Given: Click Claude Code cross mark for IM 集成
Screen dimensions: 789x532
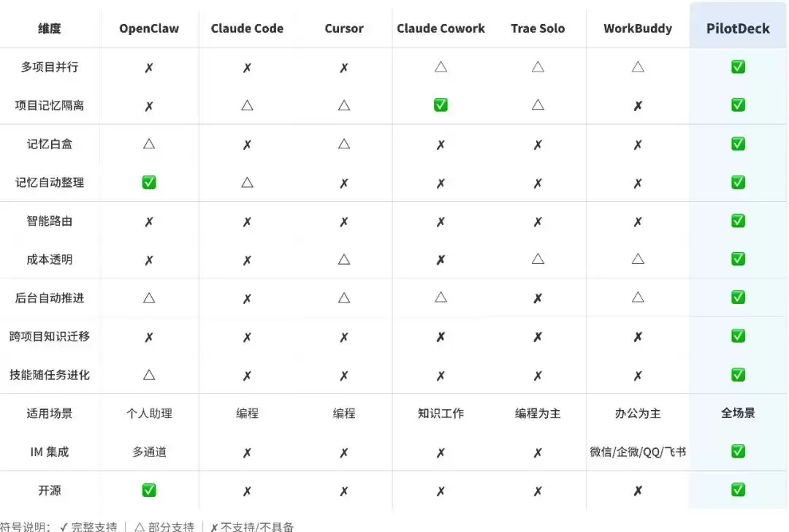Looking at the screenshot, I should tap(247, 453).
